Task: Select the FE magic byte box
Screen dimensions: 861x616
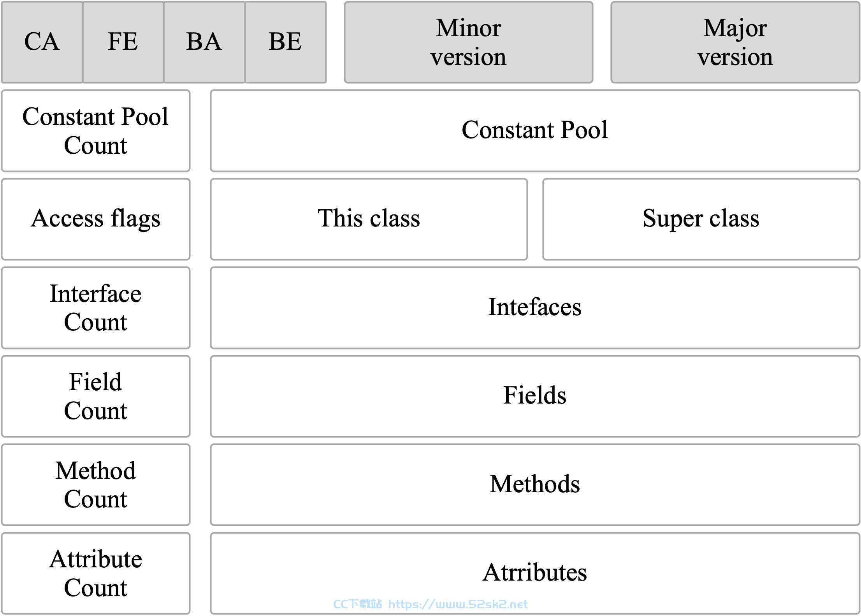Action: [123, 42]
